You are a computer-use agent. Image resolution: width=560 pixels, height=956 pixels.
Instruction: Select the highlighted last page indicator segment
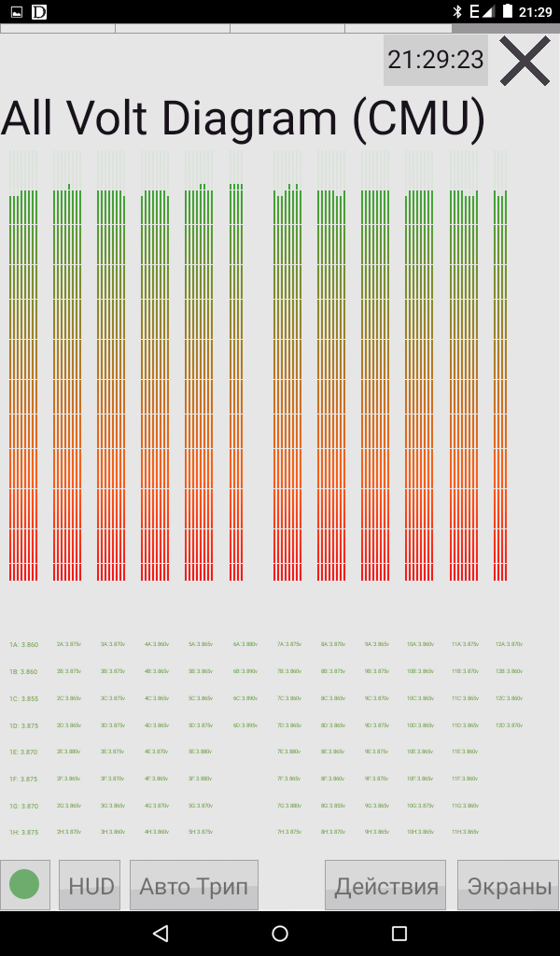tap(505, 28)
